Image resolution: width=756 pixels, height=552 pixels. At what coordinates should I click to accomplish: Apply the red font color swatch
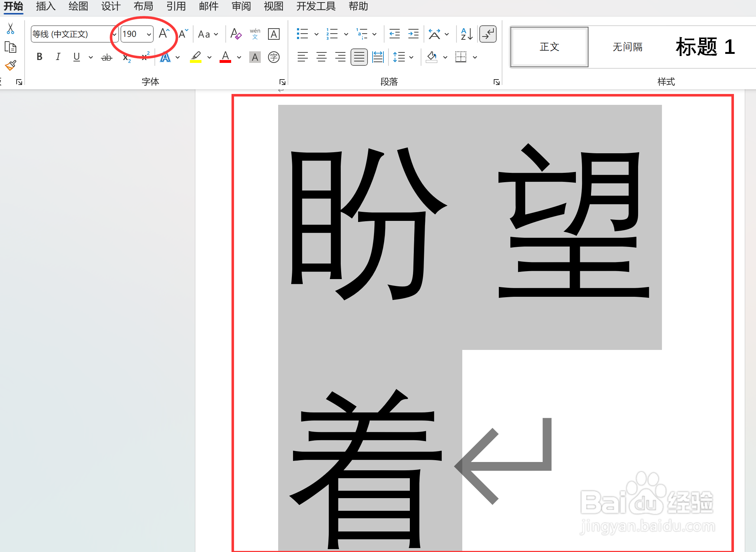point(225,57)
